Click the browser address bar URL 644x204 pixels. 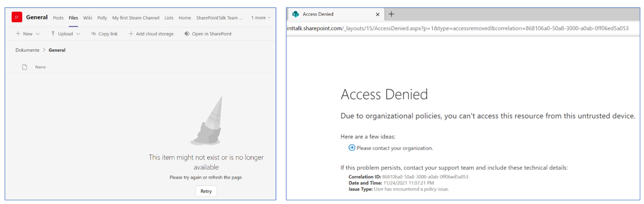[x=458, y=28]
